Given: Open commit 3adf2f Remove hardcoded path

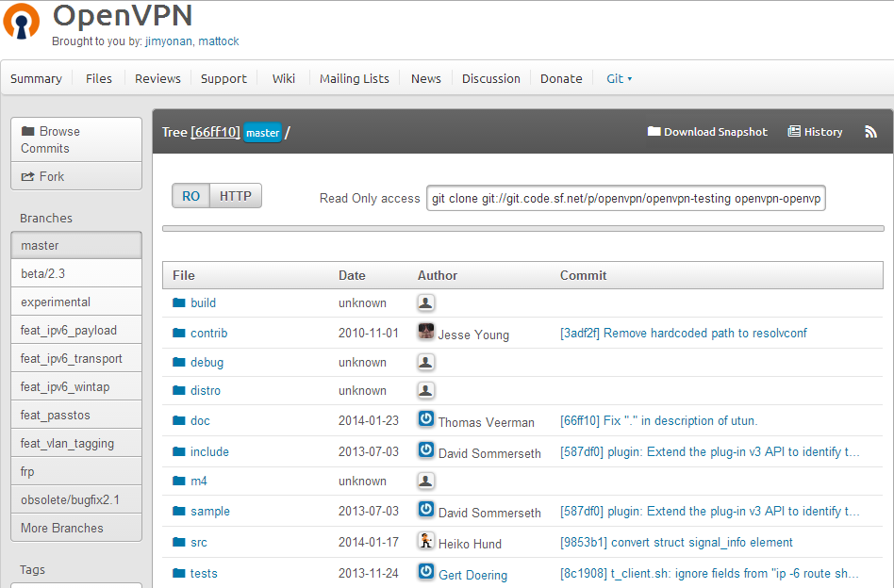Looking at the screenshot, I should point(683,333).
